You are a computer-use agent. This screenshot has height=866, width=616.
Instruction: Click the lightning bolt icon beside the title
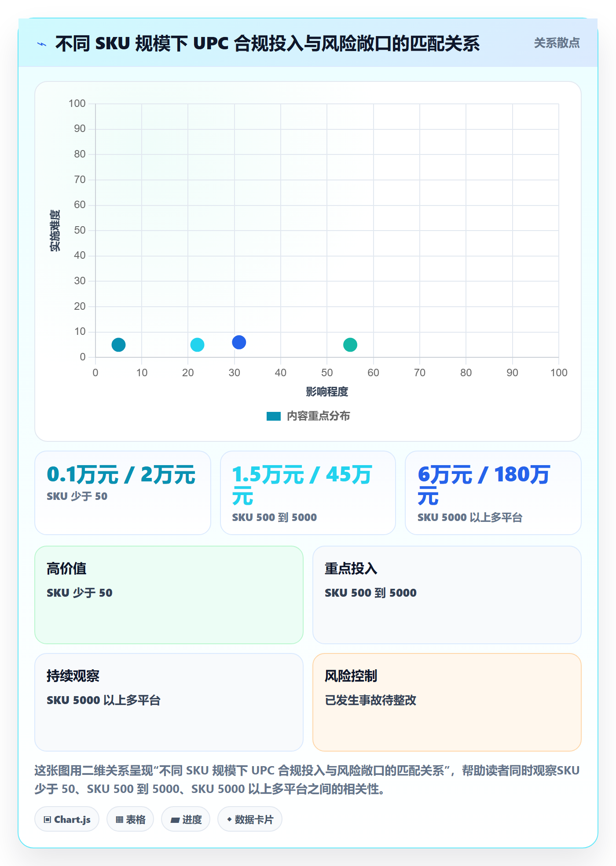pyautogui.click(x=42, y=44)
